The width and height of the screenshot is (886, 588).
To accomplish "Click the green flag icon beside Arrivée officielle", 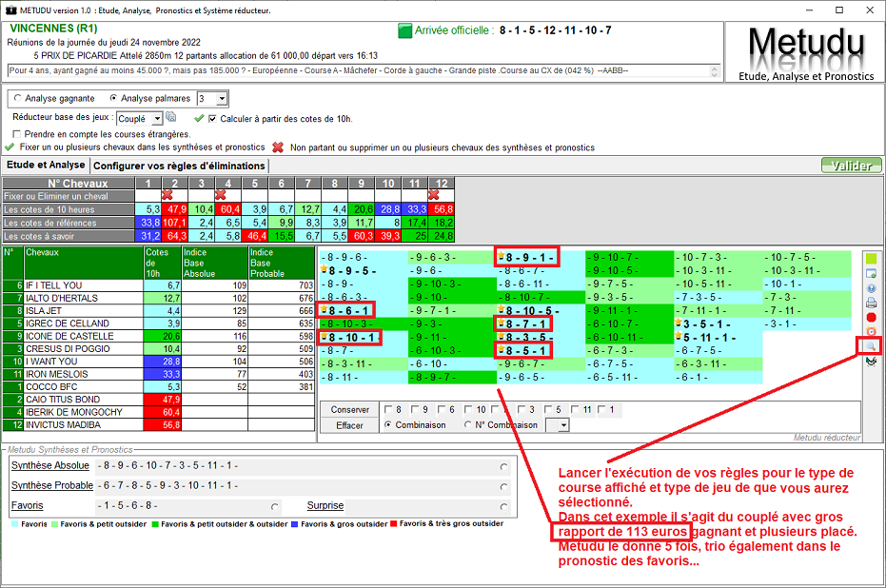I will point(405,31).
